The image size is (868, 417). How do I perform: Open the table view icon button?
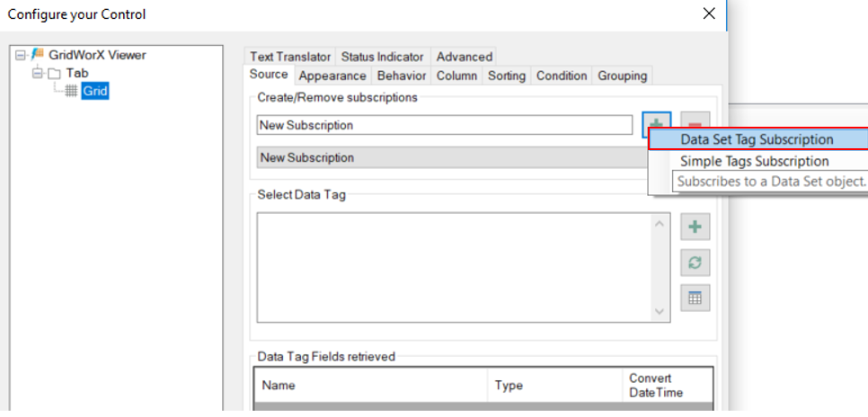click(695, 298)
